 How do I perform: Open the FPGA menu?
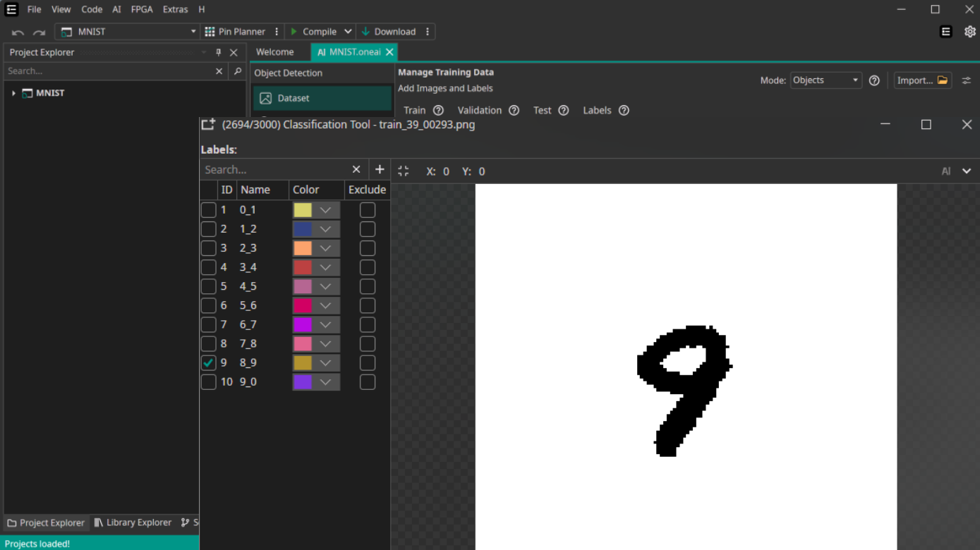pyautogui.click(x=142, y=10)
